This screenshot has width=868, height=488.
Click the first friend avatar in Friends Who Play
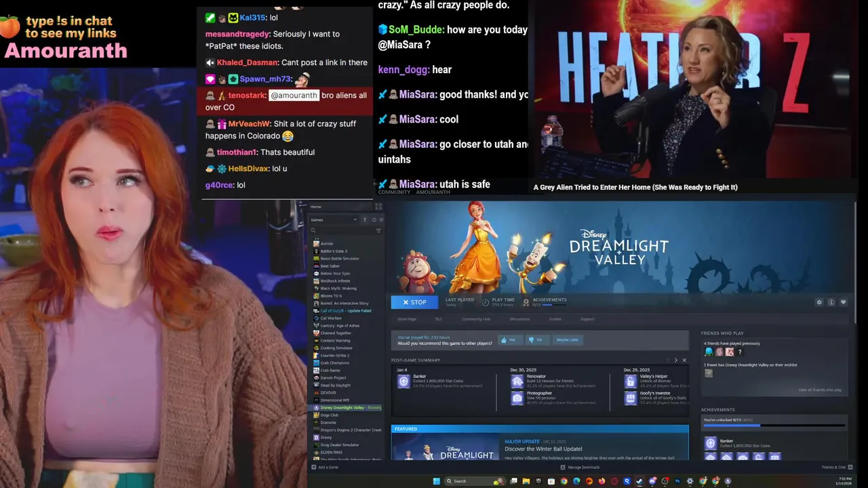tap(709, 352)
